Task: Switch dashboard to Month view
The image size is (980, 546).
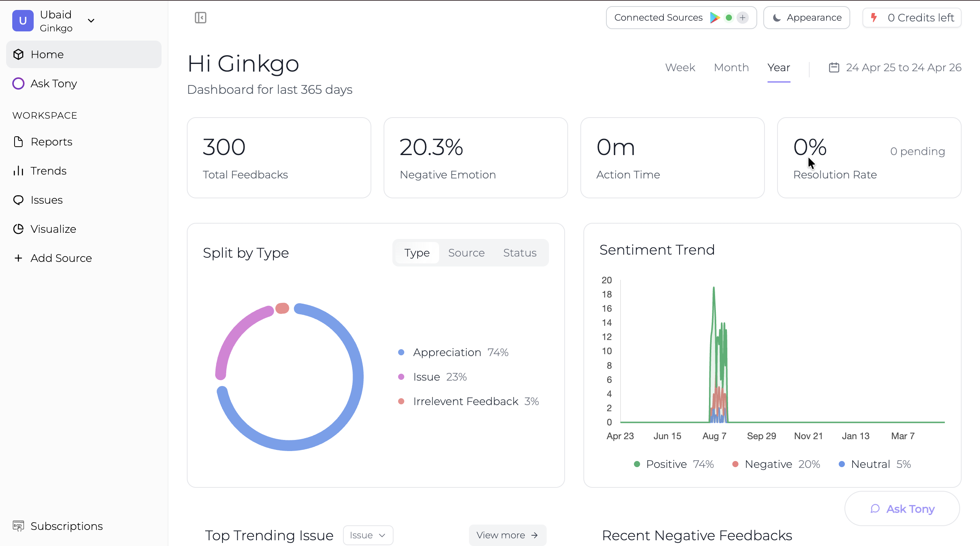Action: pyautogui.click(x=731, y=67)
